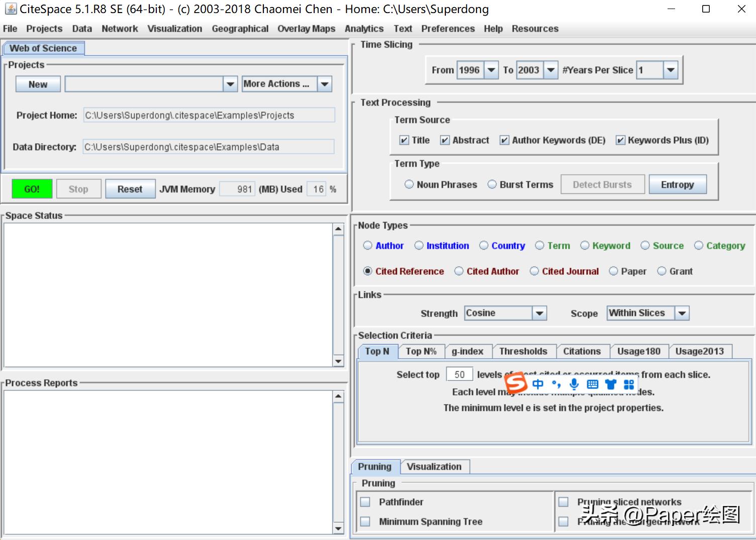Click Space Status scrollbar down arrow
Image resolution: width=756 pixels, height=540 pixels.
point(338,361)
